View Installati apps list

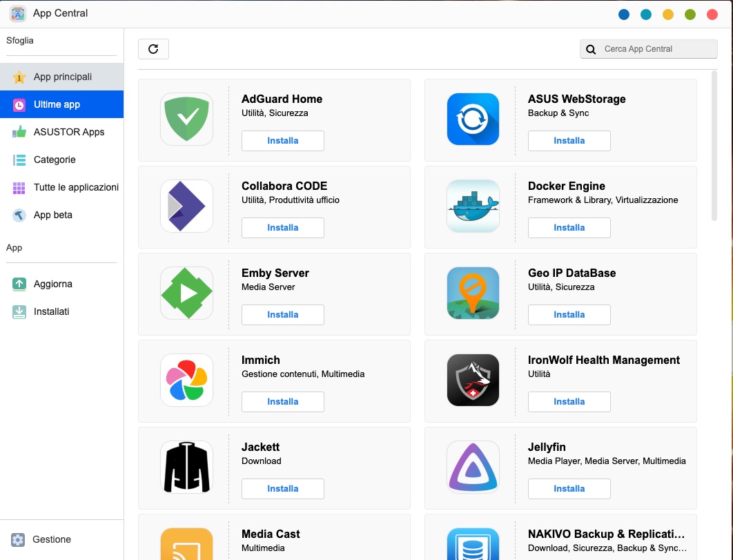[61, 311]
